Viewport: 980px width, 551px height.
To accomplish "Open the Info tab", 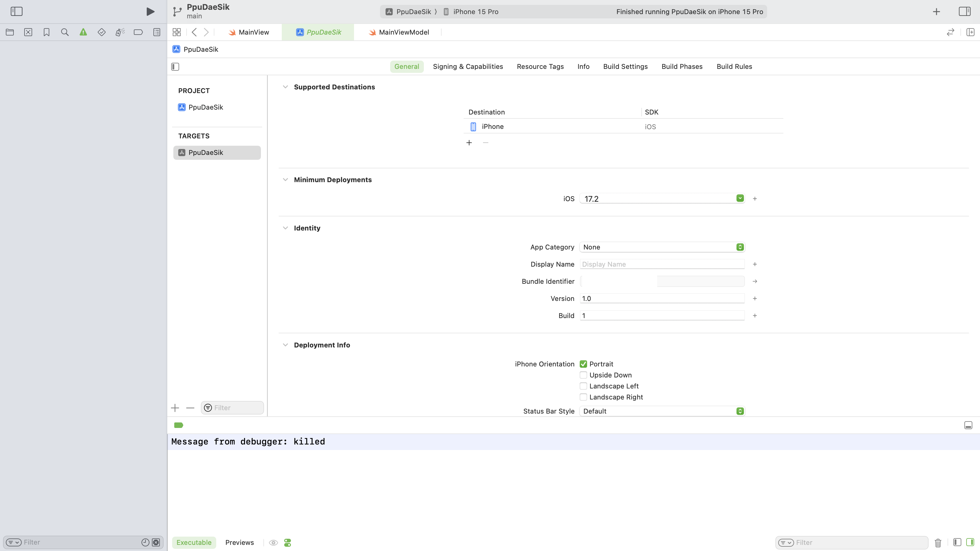I will click(583, 67).
